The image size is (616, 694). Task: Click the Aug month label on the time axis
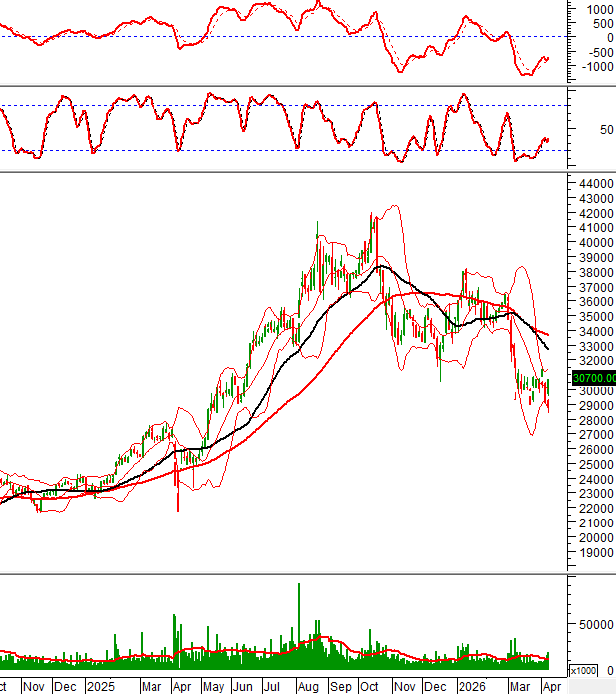(308, 687)
